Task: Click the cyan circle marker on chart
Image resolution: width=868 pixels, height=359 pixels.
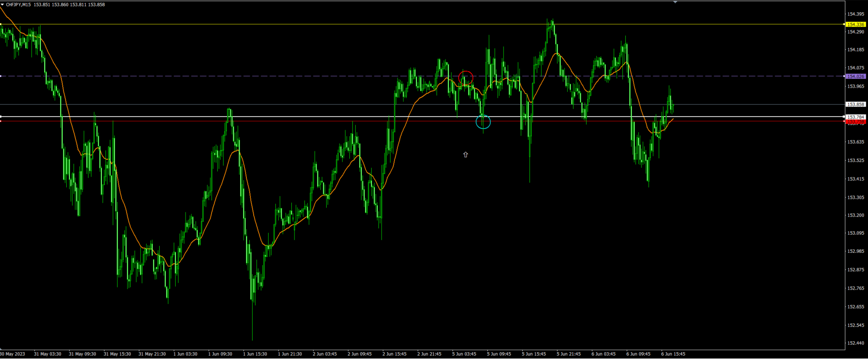Action: pos(483,122)
